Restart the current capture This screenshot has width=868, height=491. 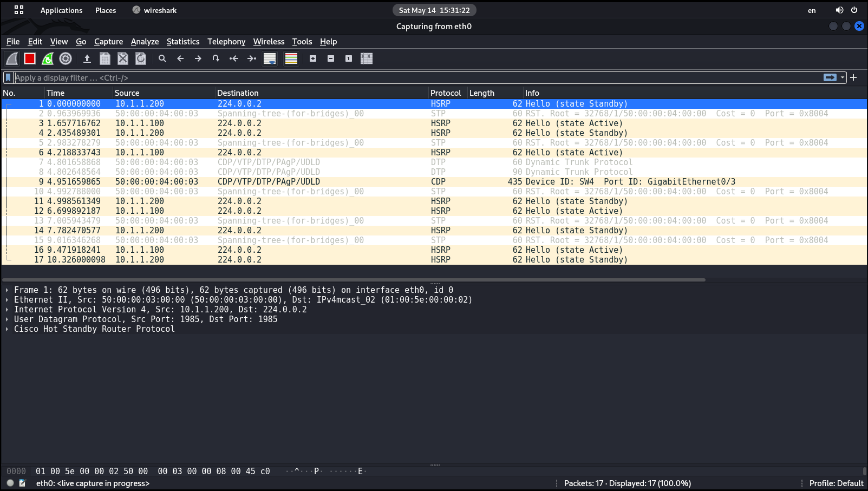pos(48,58)
